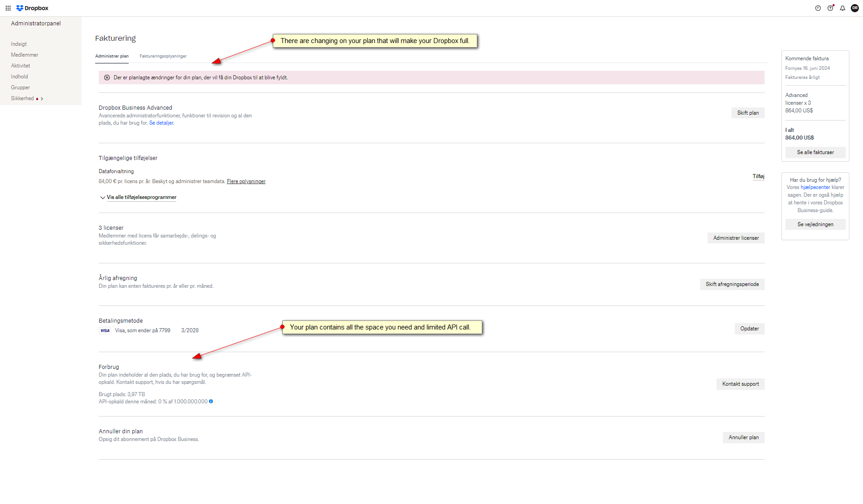Open Medlemmer in the sidebar
Screen dimensions: 863x504
click(25, 55)
